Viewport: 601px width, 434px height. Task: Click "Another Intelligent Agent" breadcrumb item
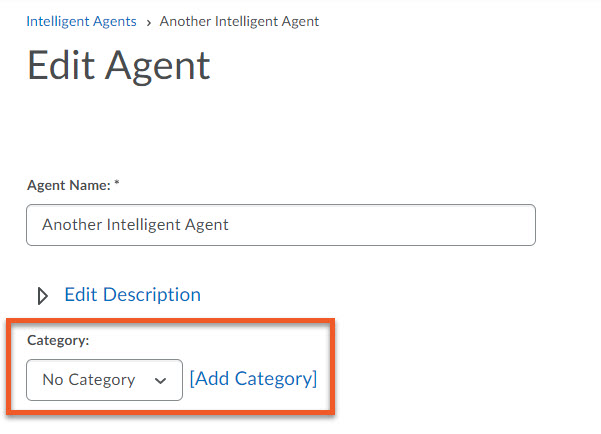(x=239, y=21)
